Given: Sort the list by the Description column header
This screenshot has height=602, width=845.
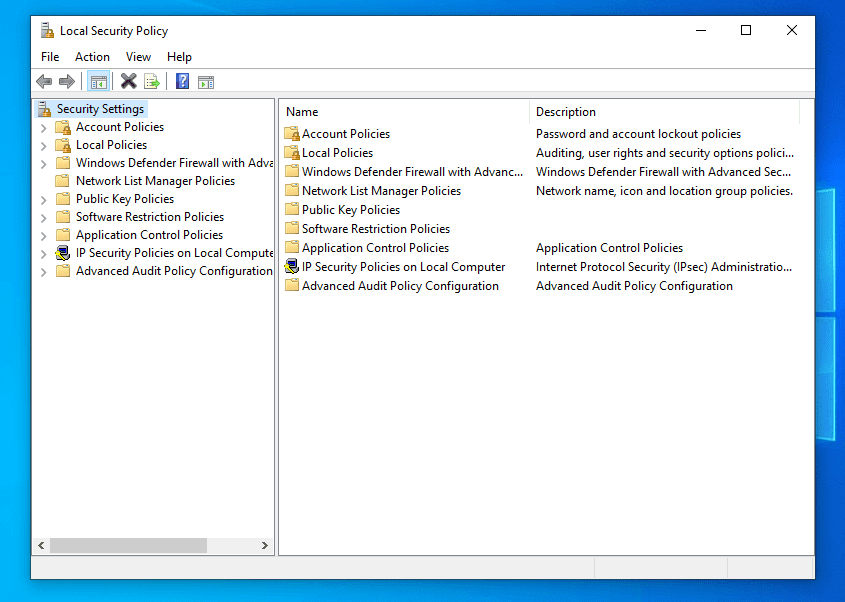Looking at the screenshot, I should (565, 111).
